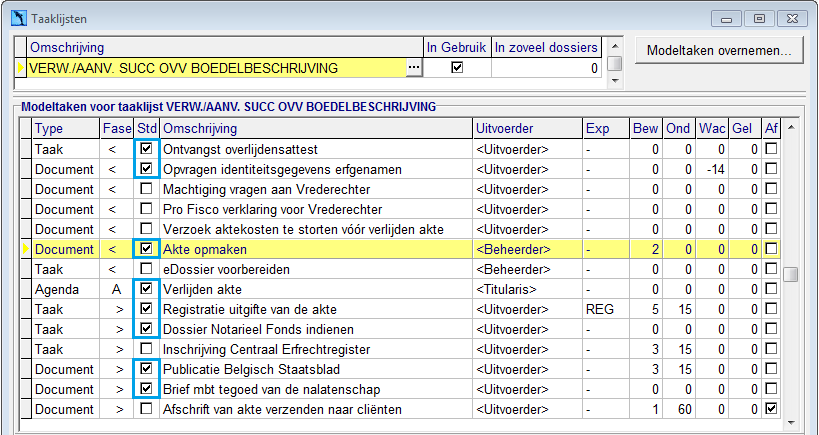This screenshot has width=819, height=435.
Task: Uncheck Af for Afschrift van akte verzenden
Action: coord(771,409)
